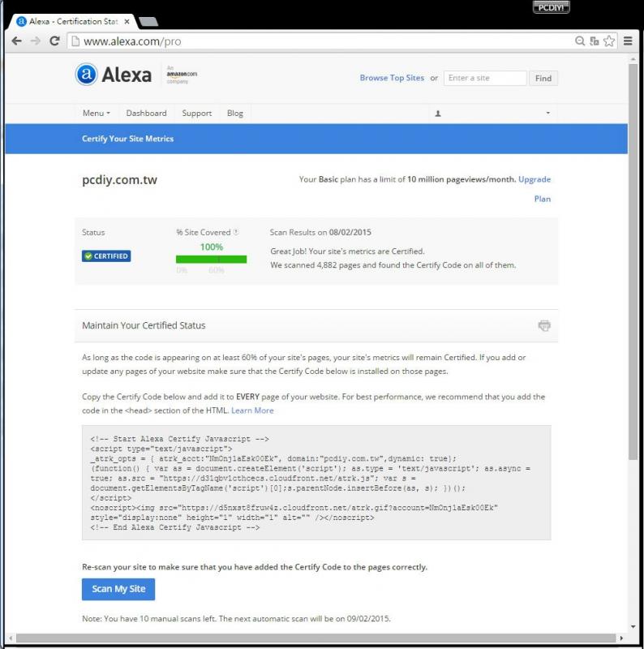Click the Certify Your Site Metrics heading
Screen dimensions: 644x649
click(127, 139)
